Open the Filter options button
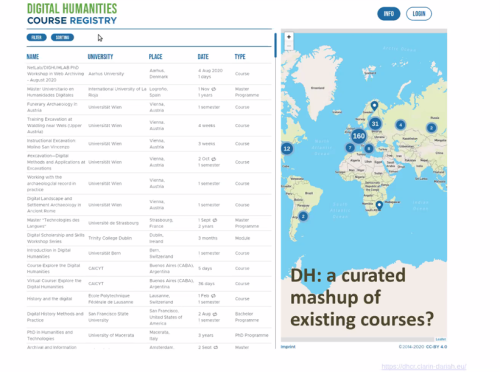This screenshot has height=372, width=500. 37,37
